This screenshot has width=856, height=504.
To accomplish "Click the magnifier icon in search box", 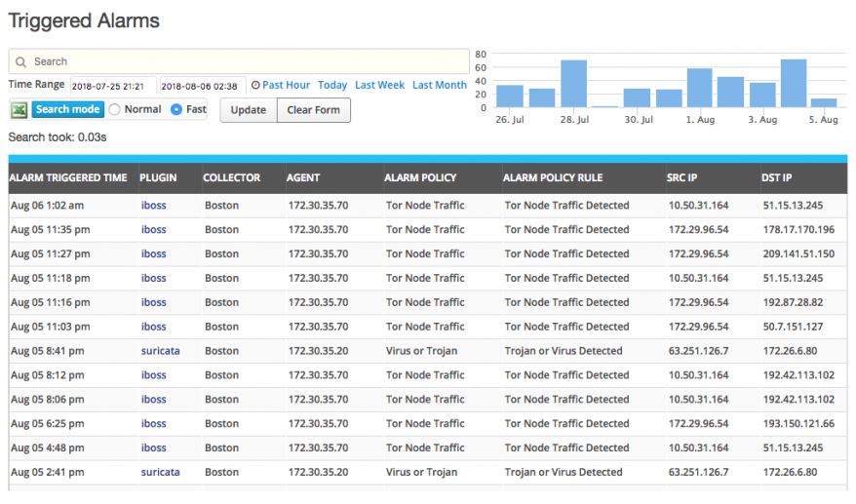I will click(20, 61).
